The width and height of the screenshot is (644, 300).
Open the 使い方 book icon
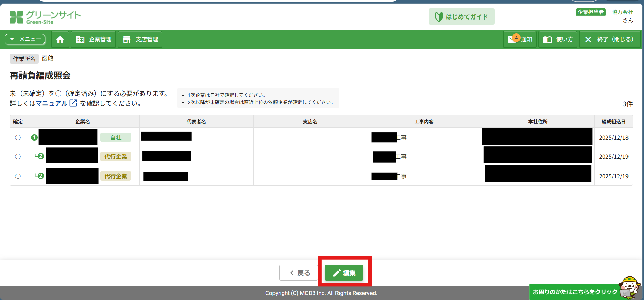pos(547,40)
